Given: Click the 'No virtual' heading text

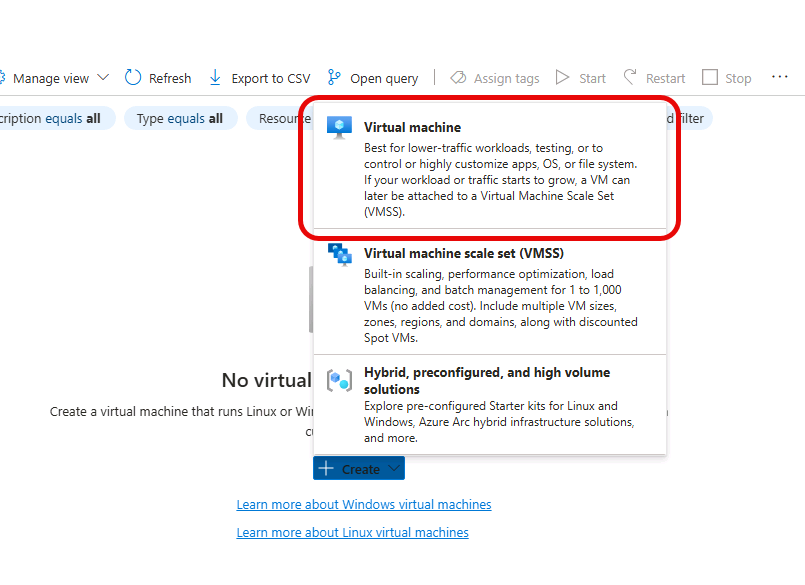Looking at the screenshot, I should (266, 381).
